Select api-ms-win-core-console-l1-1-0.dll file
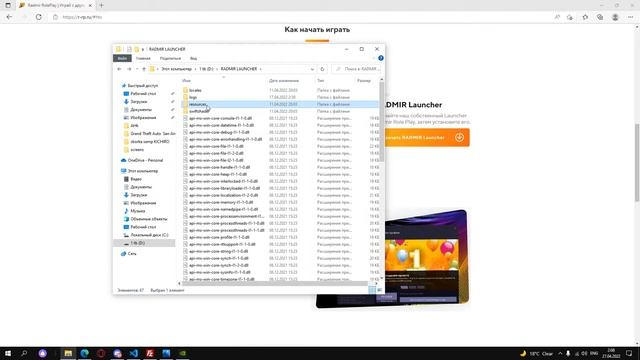 (x=220, y=118)
